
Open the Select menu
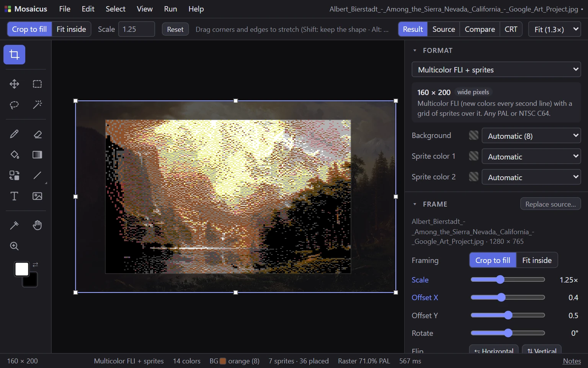coord(115,9)
